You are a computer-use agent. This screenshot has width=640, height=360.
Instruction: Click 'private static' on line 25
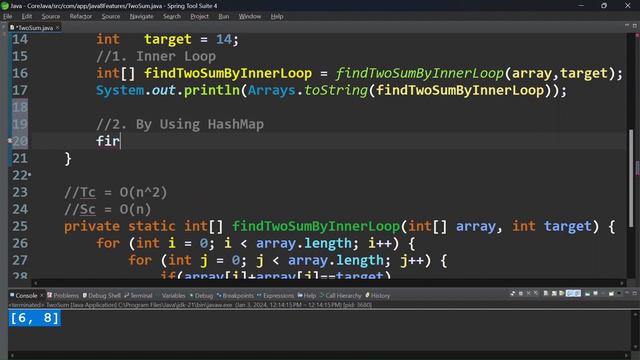(120, 226)
